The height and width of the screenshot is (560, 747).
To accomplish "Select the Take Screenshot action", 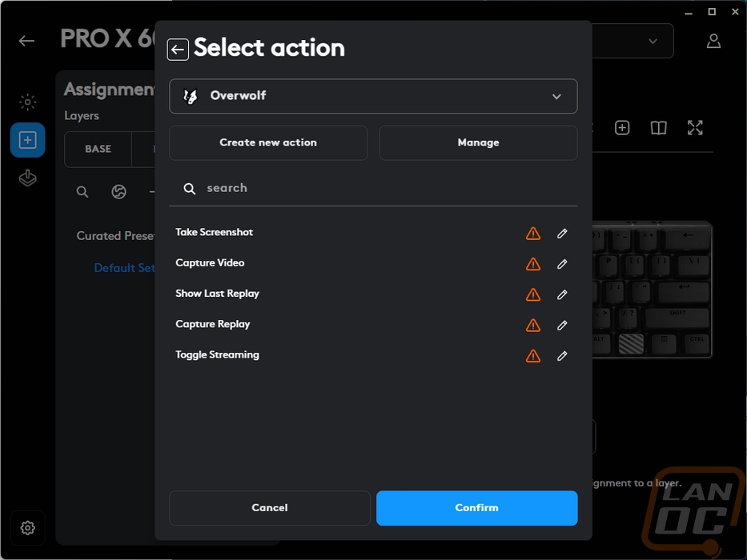I will tap(215, 232).
